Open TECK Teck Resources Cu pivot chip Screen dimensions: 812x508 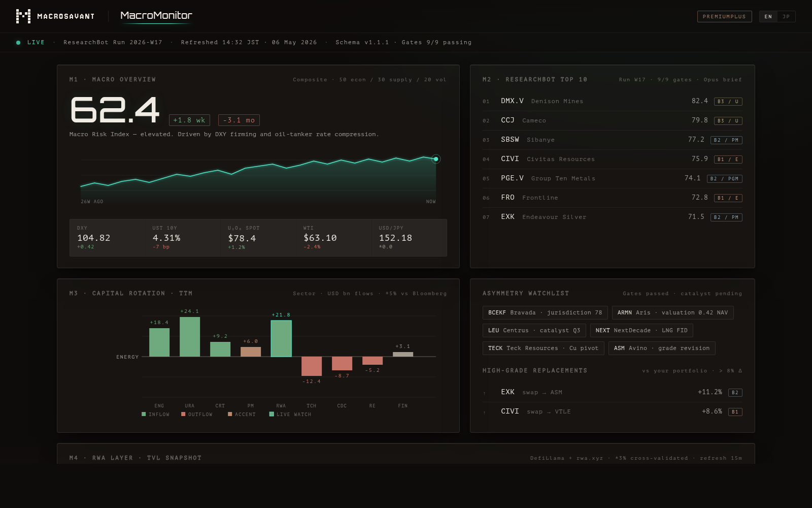pos(544,348)
